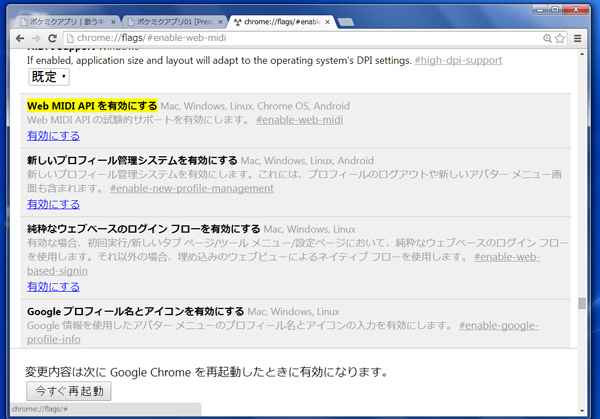Click the 今すぐ再起動 relaunch button

click(69, 391)
